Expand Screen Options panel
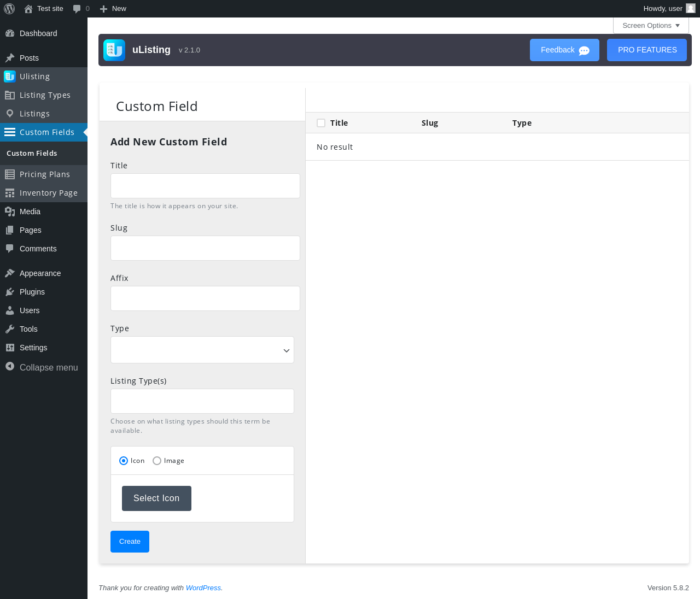 point(651,26)
